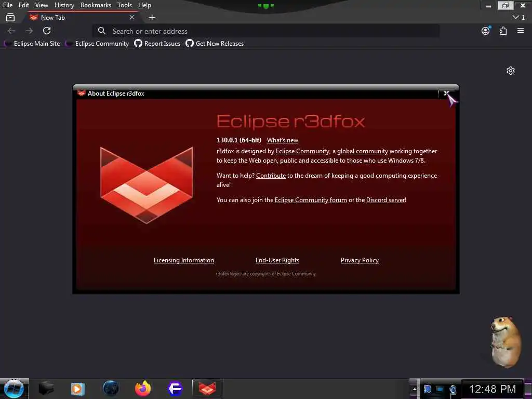Open the black box taskbar icon
This screenshot has width=532, height=399.
(x=46, y=389)
